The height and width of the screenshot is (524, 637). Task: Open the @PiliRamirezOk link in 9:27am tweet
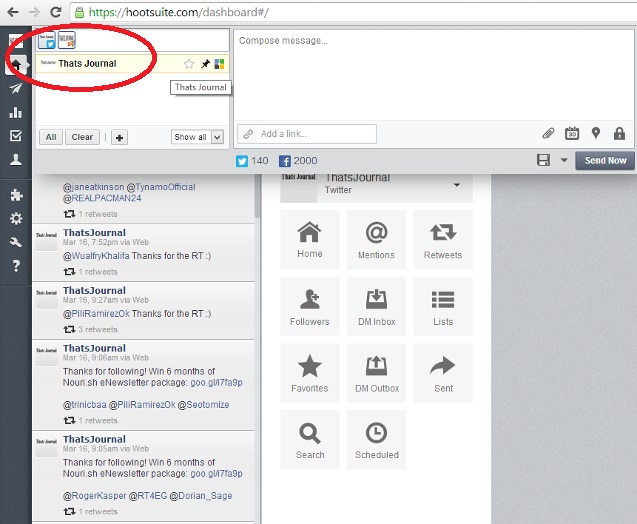point(96,314)
